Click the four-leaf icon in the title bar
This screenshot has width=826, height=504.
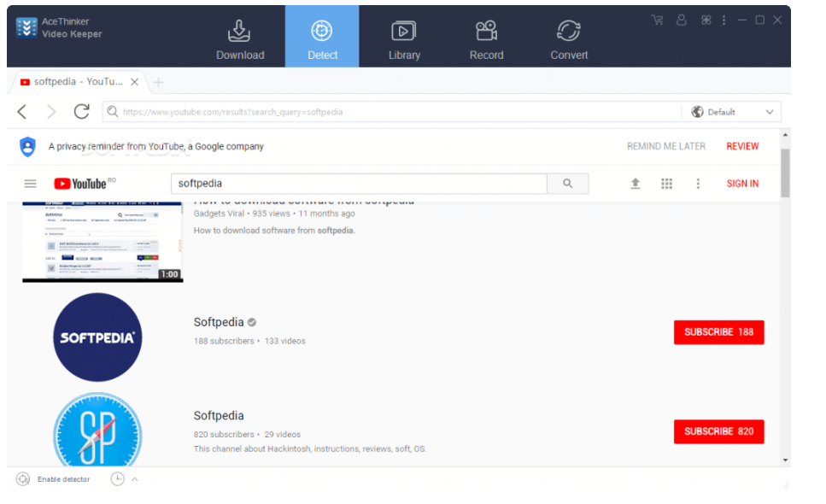click(x=706, y=20)
